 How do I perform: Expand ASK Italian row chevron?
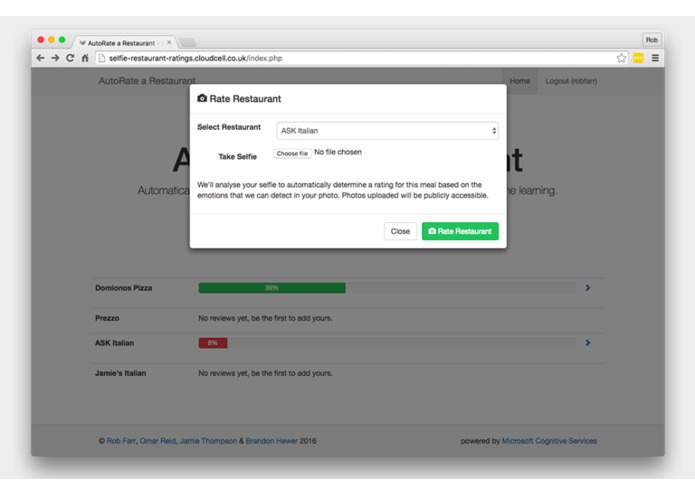[x=588, y=343]
